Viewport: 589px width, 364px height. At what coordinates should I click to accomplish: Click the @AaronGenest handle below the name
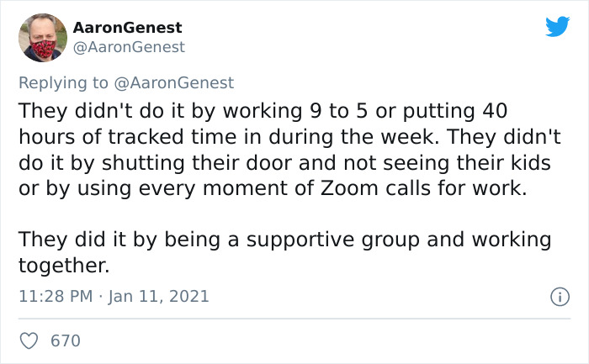(x=129, y=47)
